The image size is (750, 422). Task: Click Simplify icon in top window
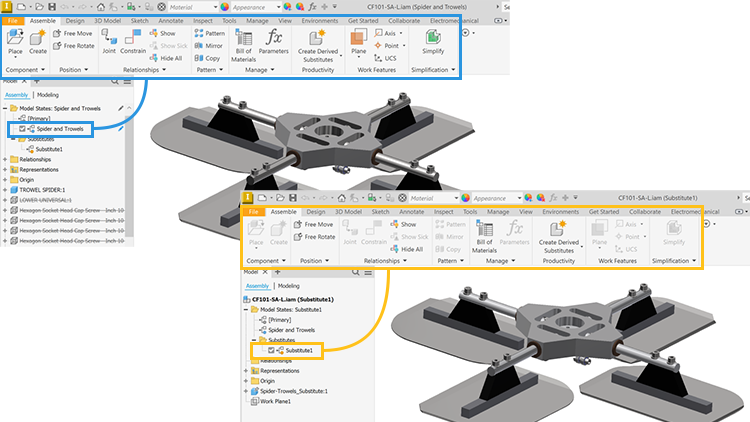(x=433, y=42)
